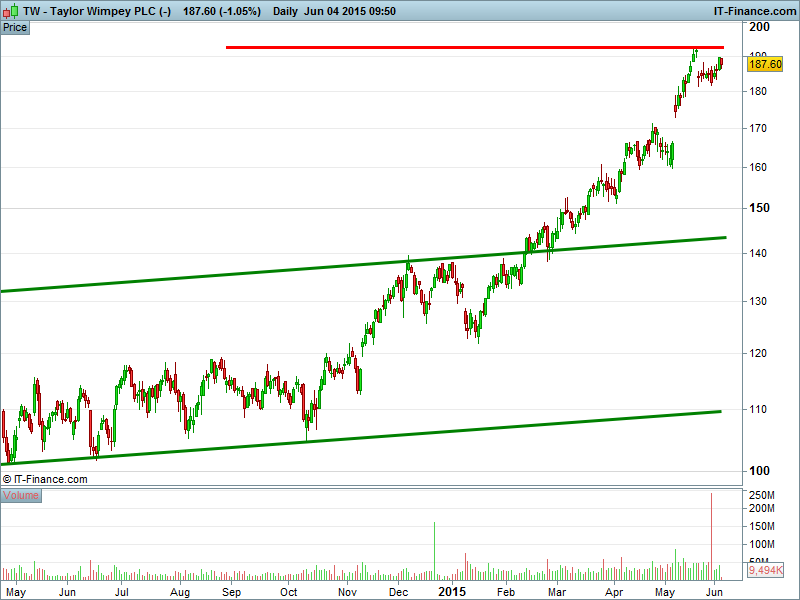
Task: Click the Sep marker on time axis
Action: (232, 592)
